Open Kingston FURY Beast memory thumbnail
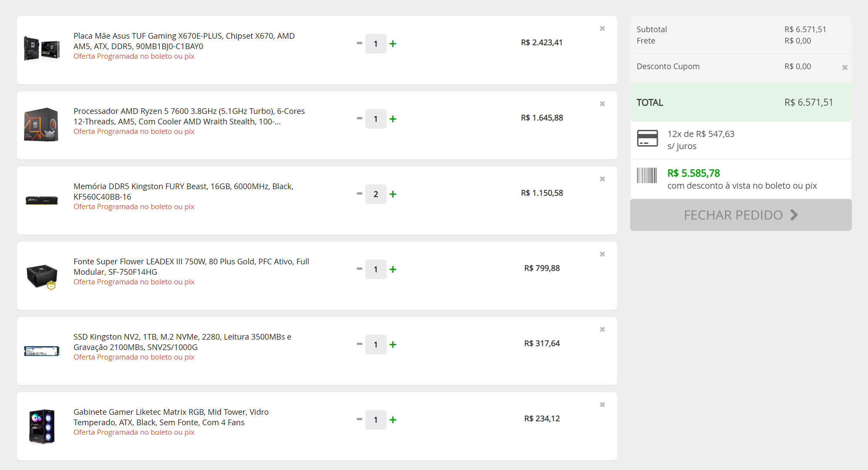 (x=42, y=200)
